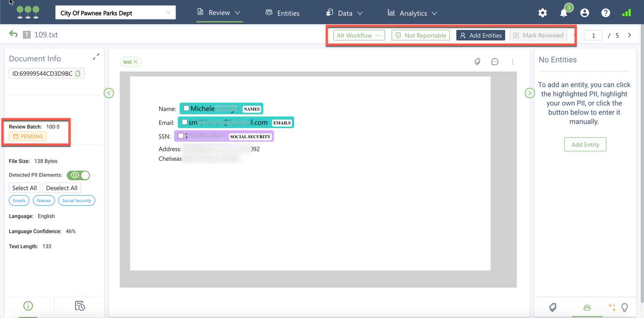Viewport: 644px width, 318px height.
Task: Click the Add Entity button
Action: point(585,144)
